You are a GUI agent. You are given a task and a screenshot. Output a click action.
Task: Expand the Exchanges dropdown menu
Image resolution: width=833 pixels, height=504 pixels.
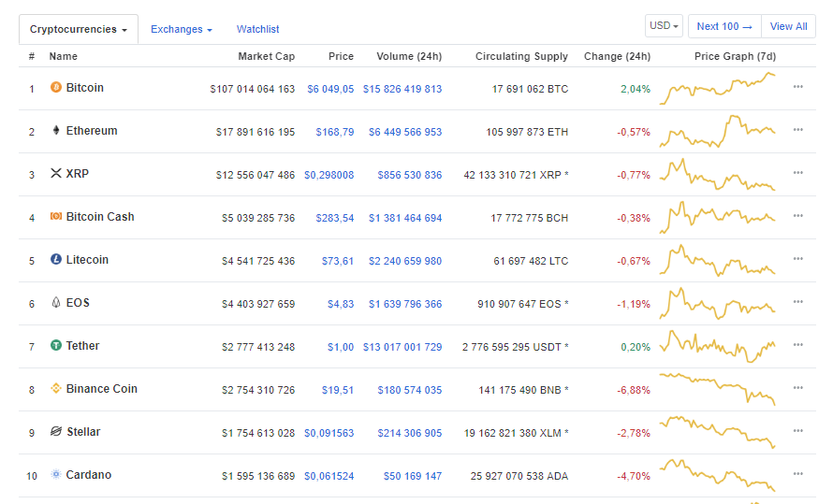[x=182, y=29]
